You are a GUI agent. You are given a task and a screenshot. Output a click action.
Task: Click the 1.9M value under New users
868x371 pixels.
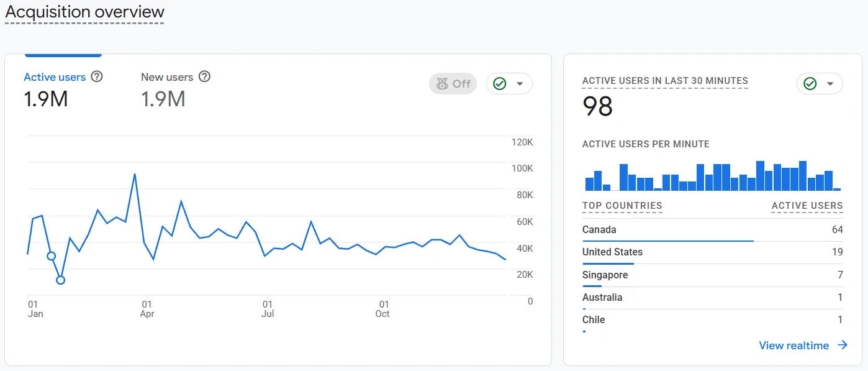163,99
